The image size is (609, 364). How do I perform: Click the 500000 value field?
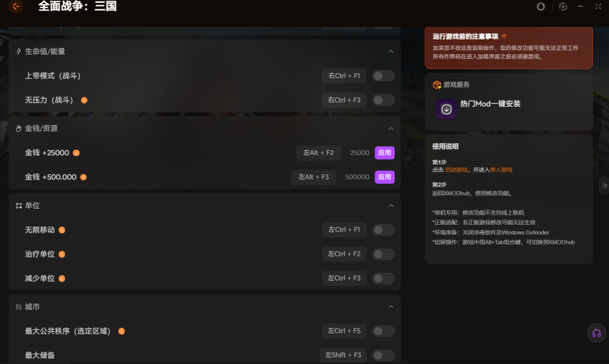click(357, 177)
